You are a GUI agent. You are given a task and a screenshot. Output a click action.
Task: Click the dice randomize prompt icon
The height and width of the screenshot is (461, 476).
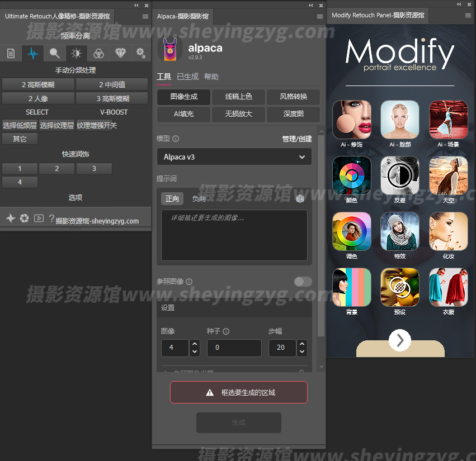pyautogui.click(x=300, y=198)
